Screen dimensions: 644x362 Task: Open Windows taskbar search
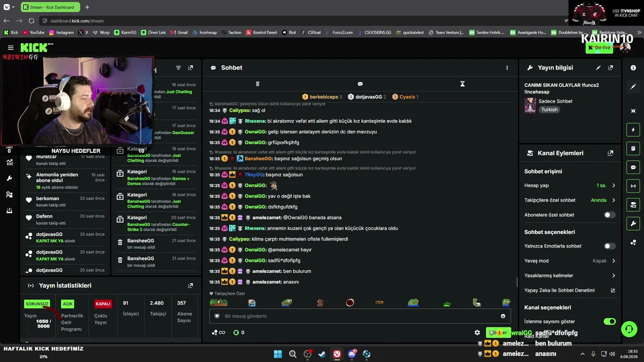click(293, 354)
